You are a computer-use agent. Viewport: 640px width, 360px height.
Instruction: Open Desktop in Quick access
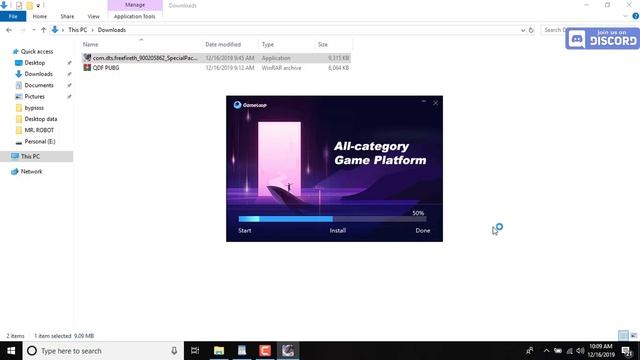(35, 63)
